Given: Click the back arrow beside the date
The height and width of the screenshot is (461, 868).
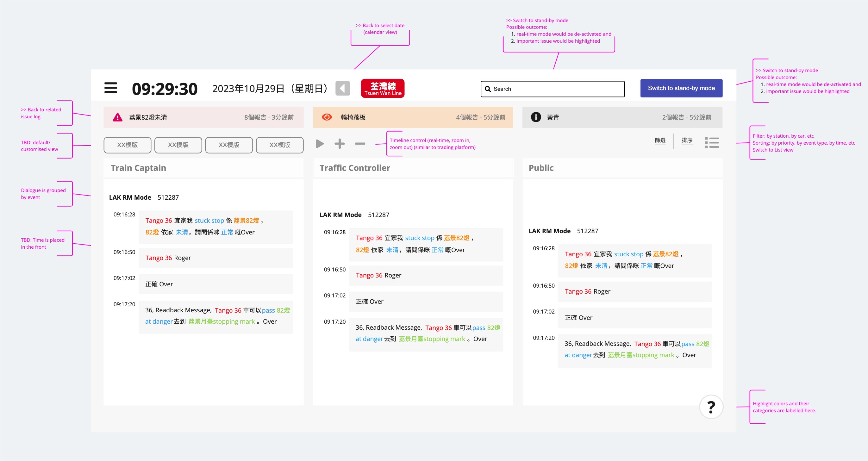Looking at the screenshot, I should tap(342, 88).
